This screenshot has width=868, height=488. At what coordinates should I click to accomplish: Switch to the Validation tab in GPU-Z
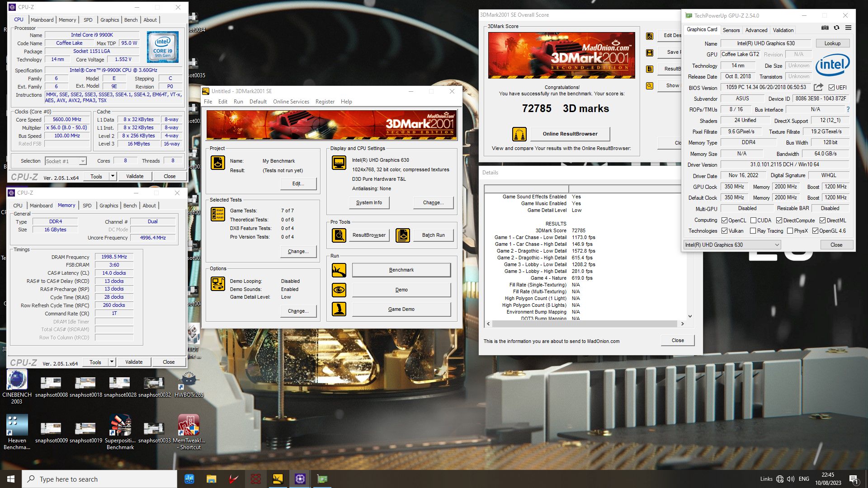[783, 30]
